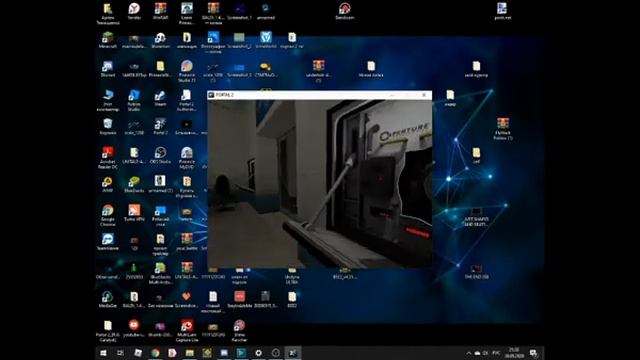Viewport: 640px width, 360px height.
Task: Select the unnamed (1) image file
Action: tap(160, 184)
